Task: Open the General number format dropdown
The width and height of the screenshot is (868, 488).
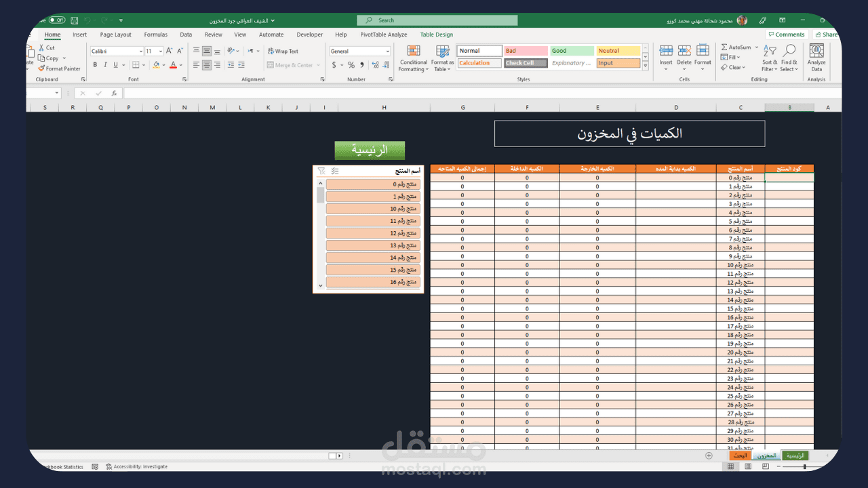Action: click(387, 52)
